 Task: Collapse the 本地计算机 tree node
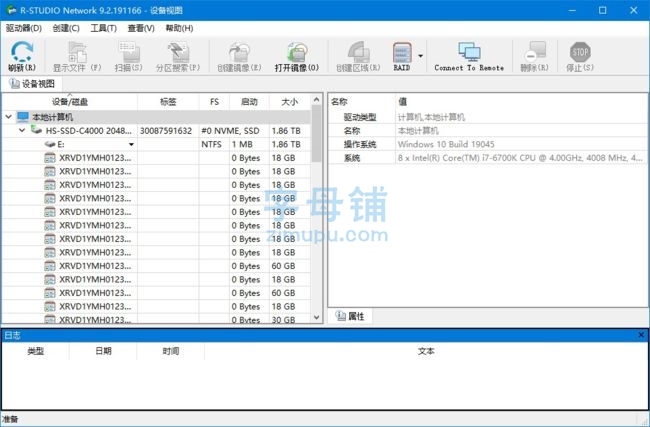tap(9, 117)
